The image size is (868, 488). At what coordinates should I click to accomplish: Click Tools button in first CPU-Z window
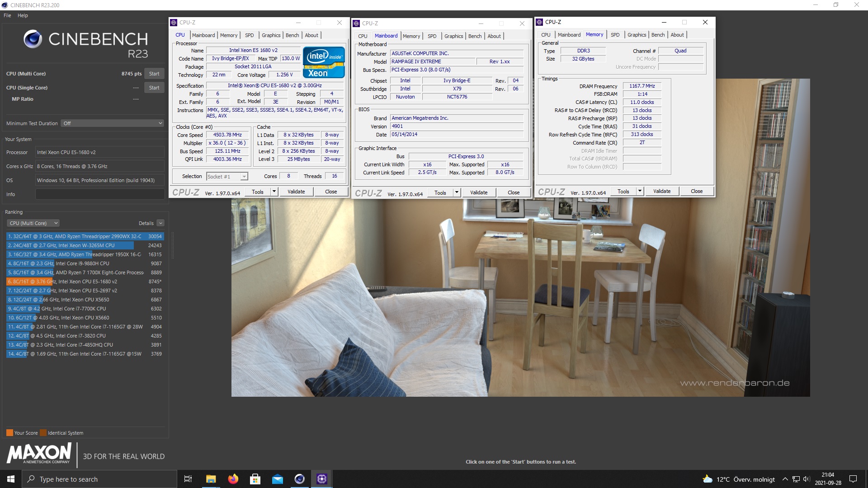pos(258,192)
